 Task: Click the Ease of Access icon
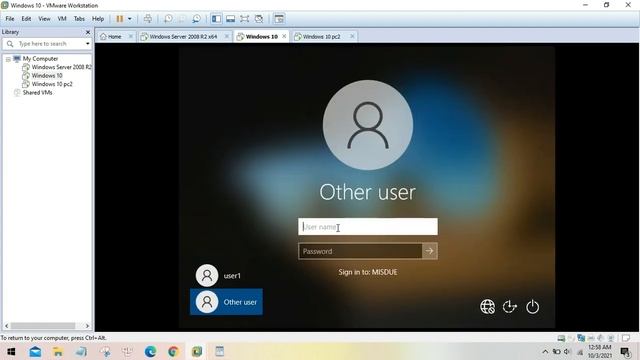pos(509,307)
